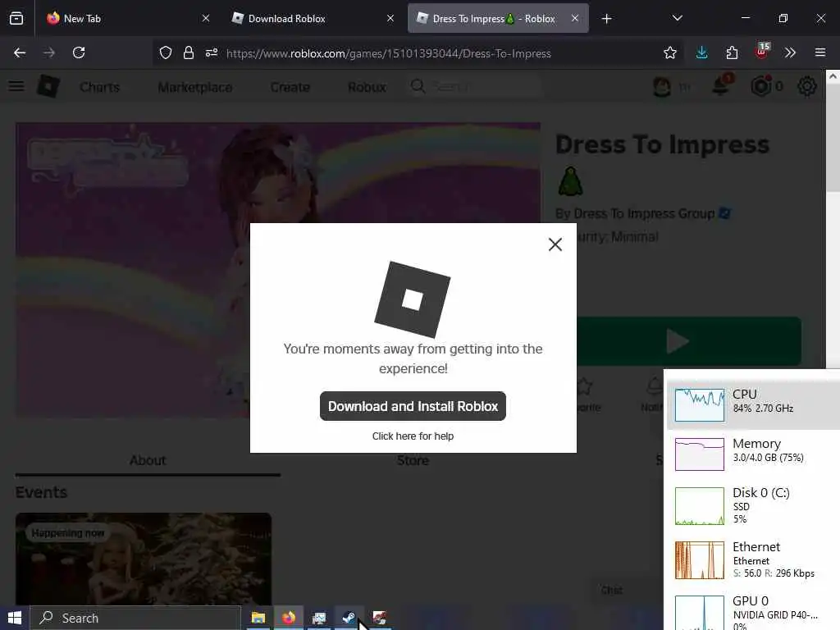This screenshot has height=630, width=840.
Task: Open the tracking protection shield icon
Action: (x=166, y=52)
